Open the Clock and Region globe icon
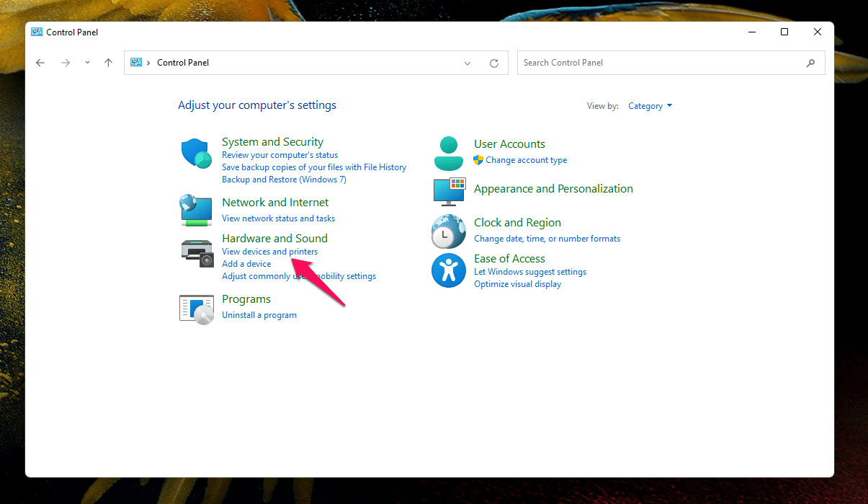The height and width of the screenshot is (504, 868). (x=449, y=231)
